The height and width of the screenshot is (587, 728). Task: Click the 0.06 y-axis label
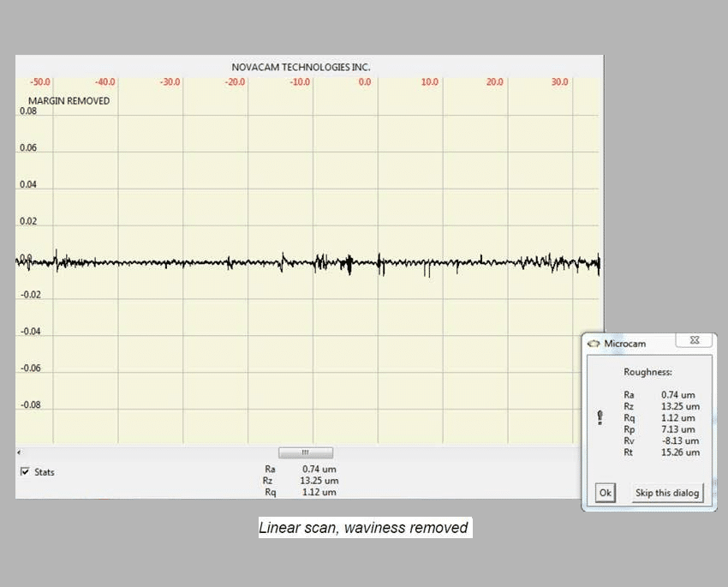pos(28,147)
